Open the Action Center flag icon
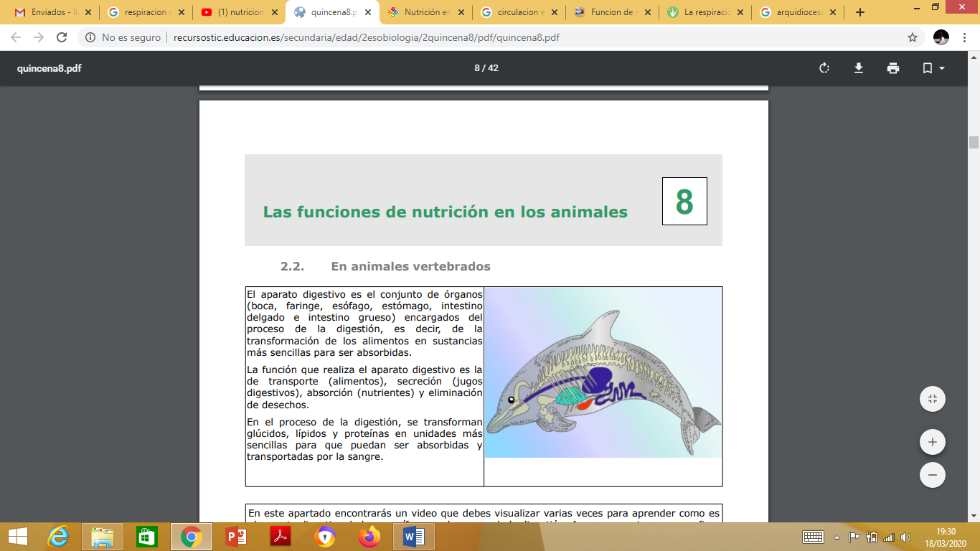 [x=854, y=537]
